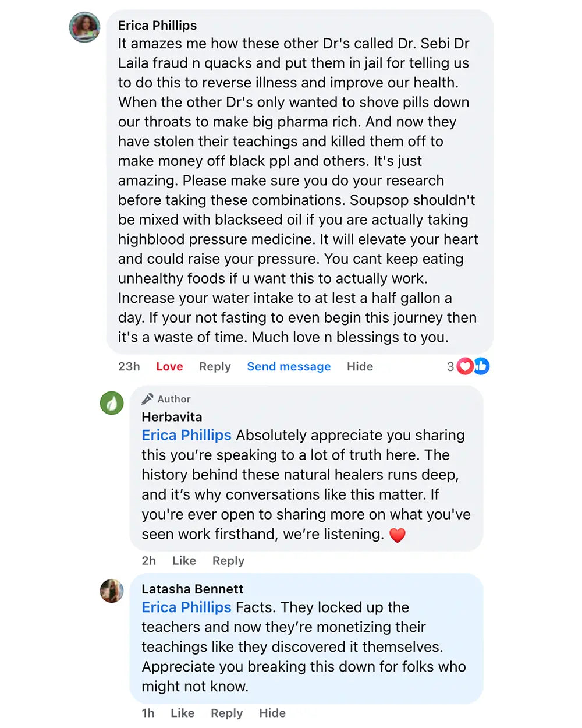Click the heart reaction icon beside count 3
This screenshot has height=728, width=582.
point(465,366)
